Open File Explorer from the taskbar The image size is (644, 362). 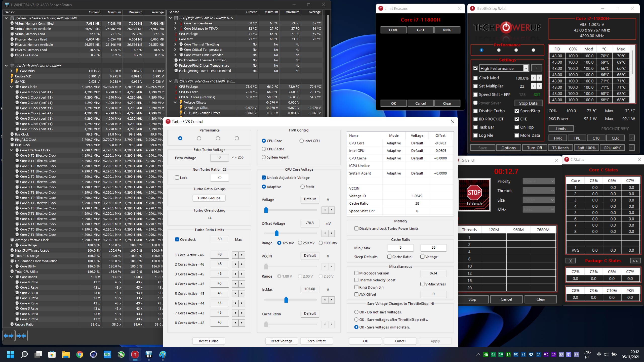(x=66, y=354)
